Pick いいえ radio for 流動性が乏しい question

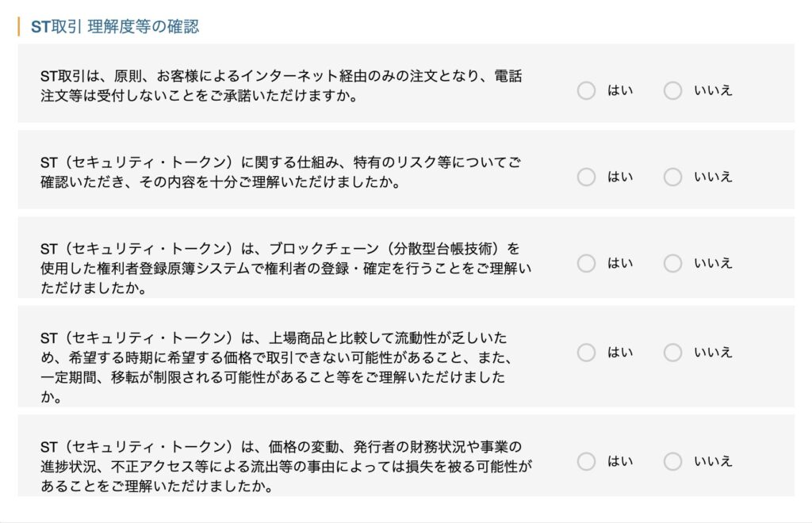pyautogui.click(x=672, y=353)
